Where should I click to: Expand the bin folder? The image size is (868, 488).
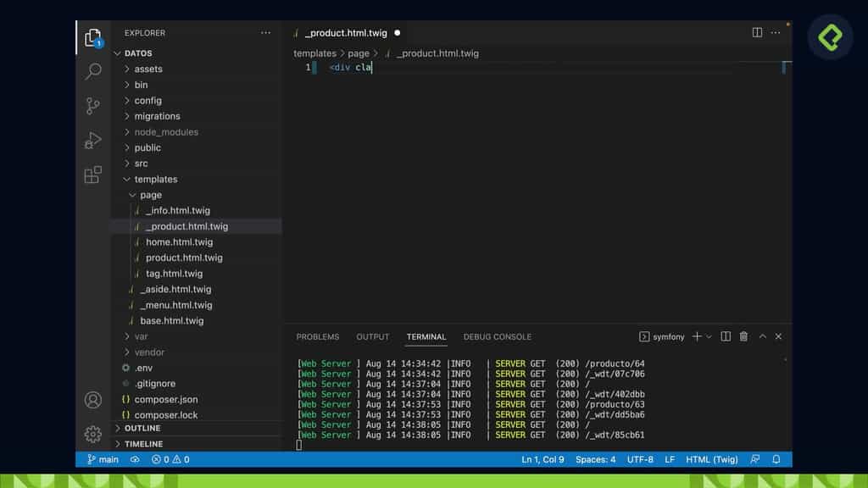pyautogui.click(x=142, y=85)
